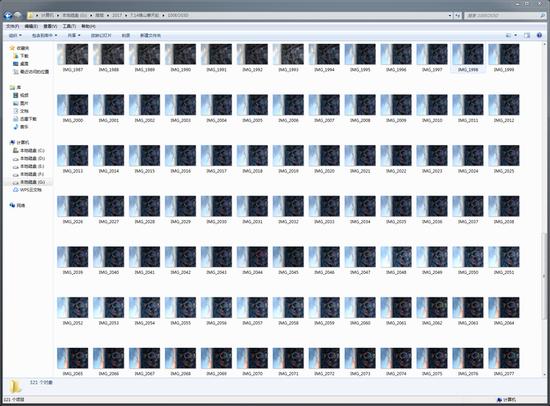
Task: Click the New folder toolbar button
Action: (150, 35)
